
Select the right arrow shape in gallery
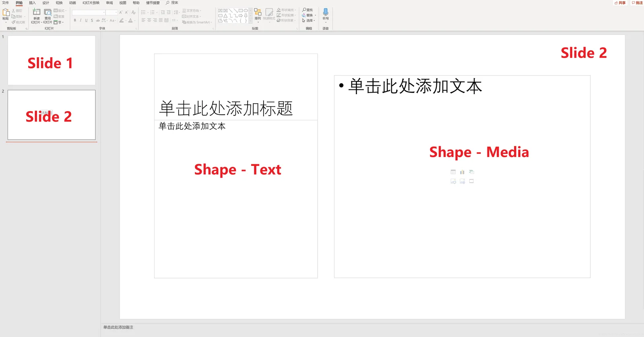(241, 16)
